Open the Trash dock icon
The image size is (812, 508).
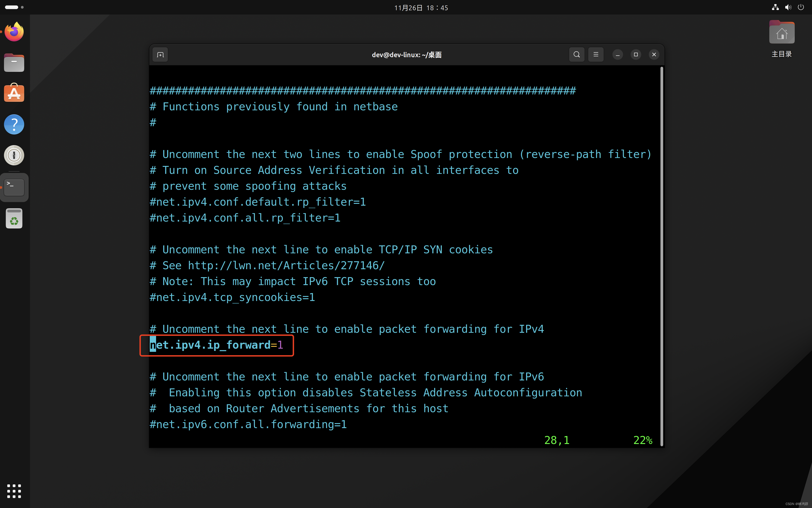tap(14, 218)
